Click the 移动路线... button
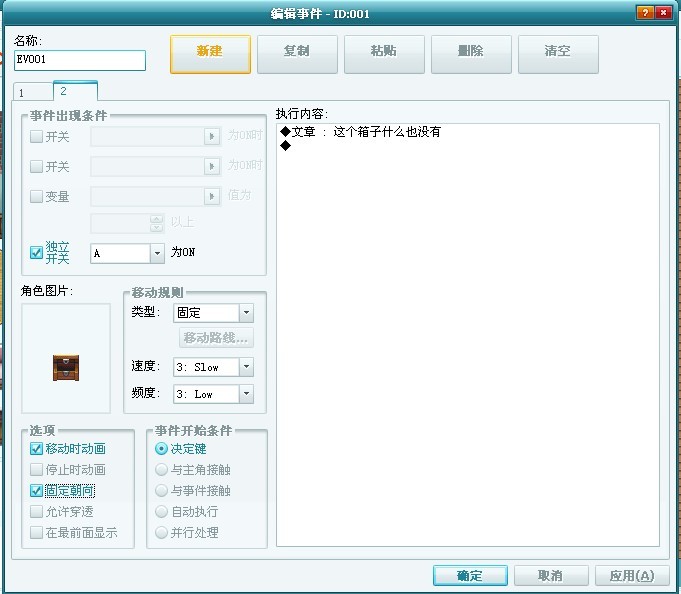 (216, 338)
